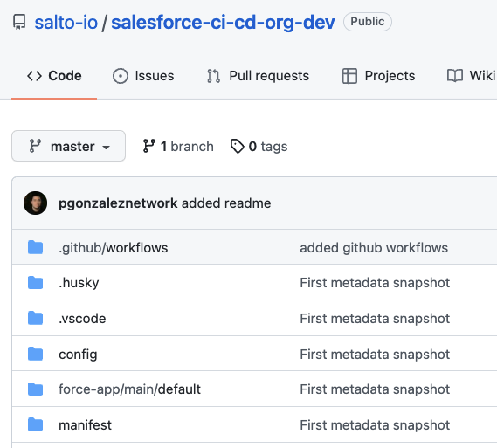Open the config row's First metadata snapshot commit
497x448 pixels.
coord(375,355)
